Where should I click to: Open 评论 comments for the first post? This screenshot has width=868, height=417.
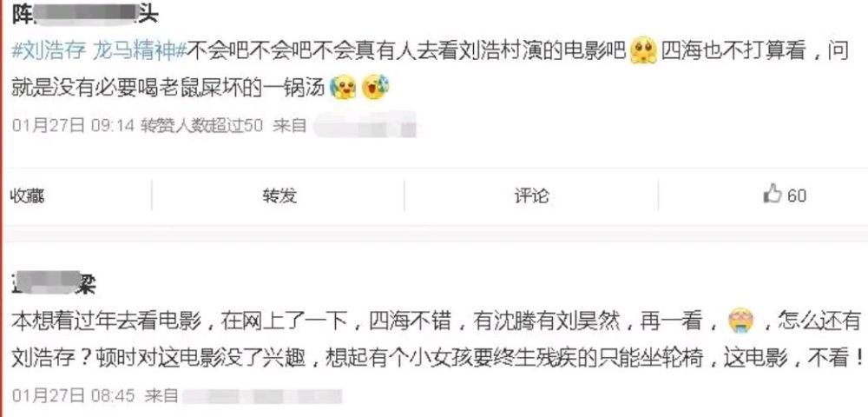click(x=531, y=195)
